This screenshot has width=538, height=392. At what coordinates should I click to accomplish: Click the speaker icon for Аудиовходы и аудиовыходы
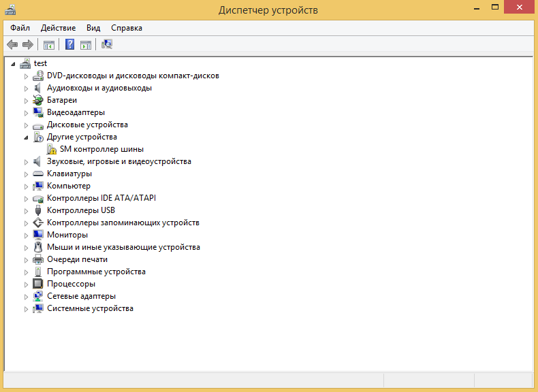37,88
